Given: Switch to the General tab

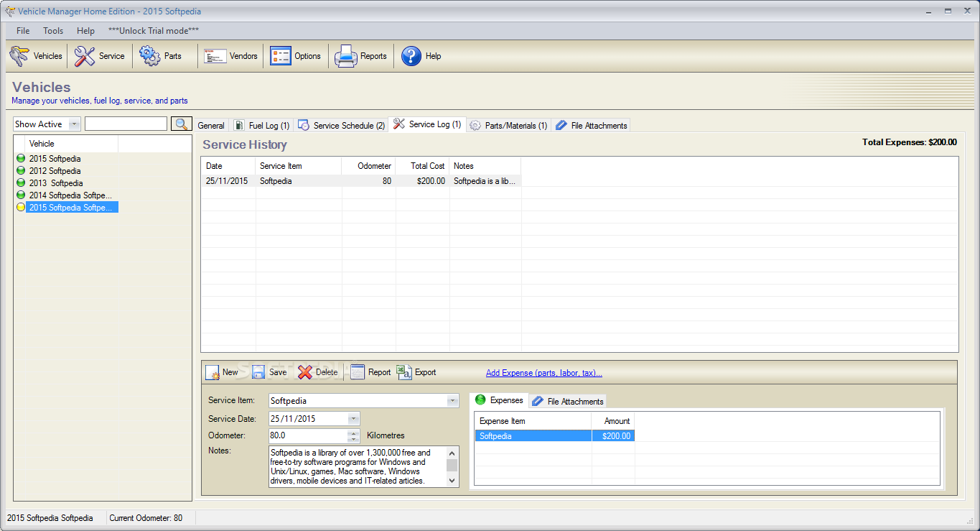Looking at the screenshot, I should tap(211, 125).
